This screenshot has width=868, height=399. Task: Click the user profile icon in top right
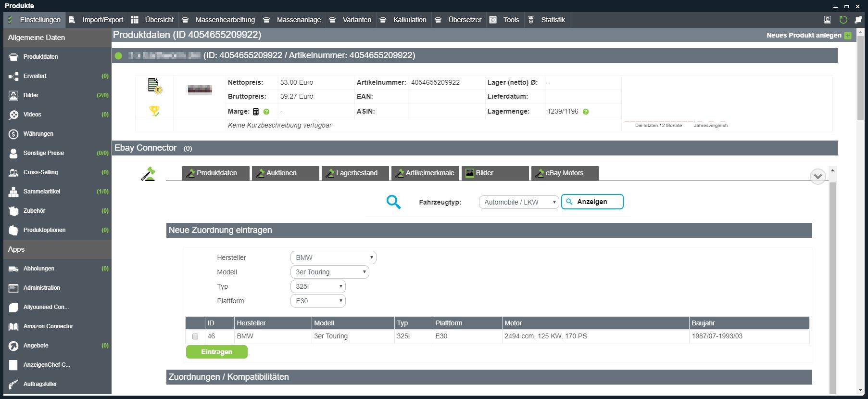click(828, 20)
